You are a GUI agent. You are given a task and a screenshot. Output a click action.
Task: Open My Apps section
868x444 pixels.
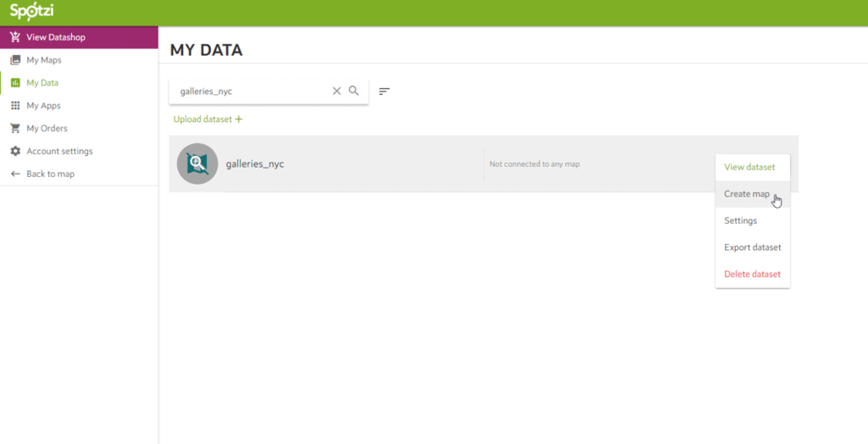[x=79, y=105]
